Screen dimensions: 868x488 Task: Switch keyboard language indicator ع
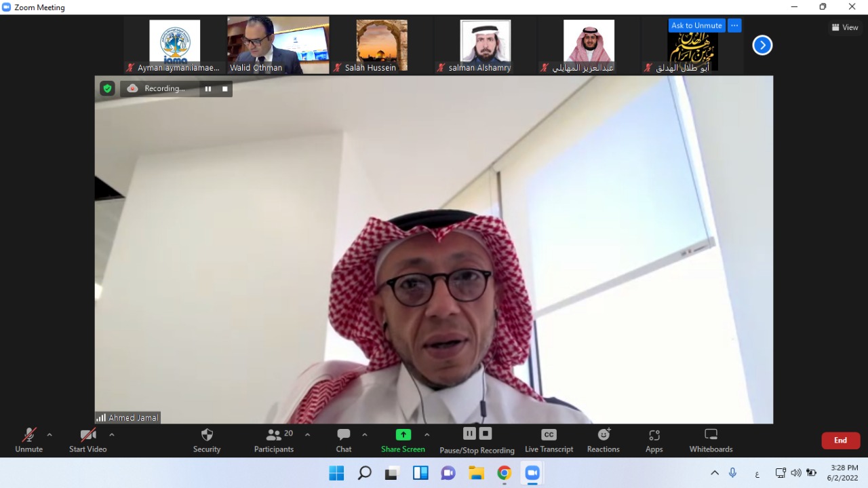[757, 473]
